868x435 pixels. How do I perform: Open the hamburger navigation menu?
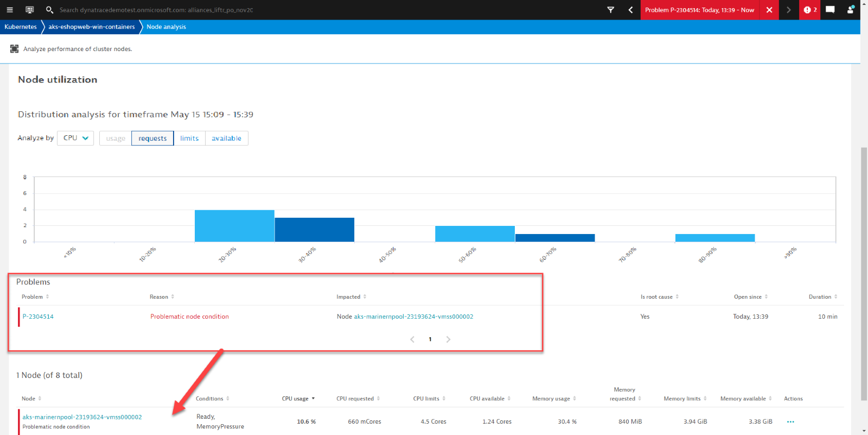(9, 10)
